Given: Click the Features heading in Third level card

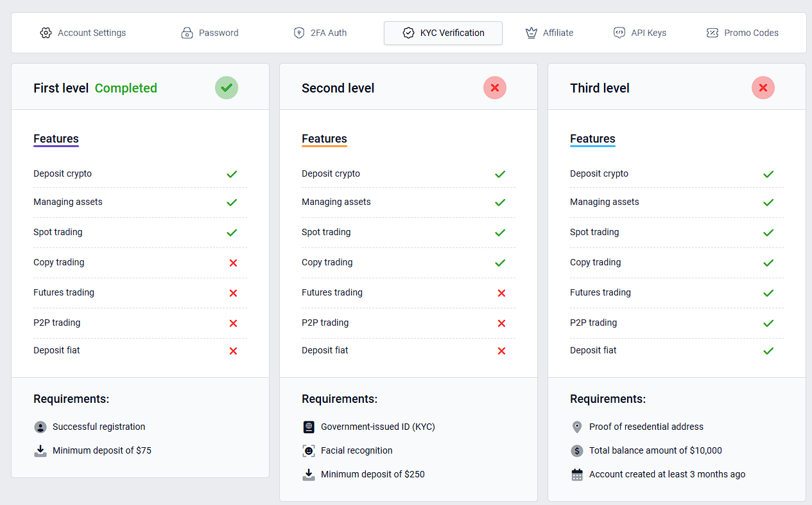Looking at the screenshot, I should 592,139.
